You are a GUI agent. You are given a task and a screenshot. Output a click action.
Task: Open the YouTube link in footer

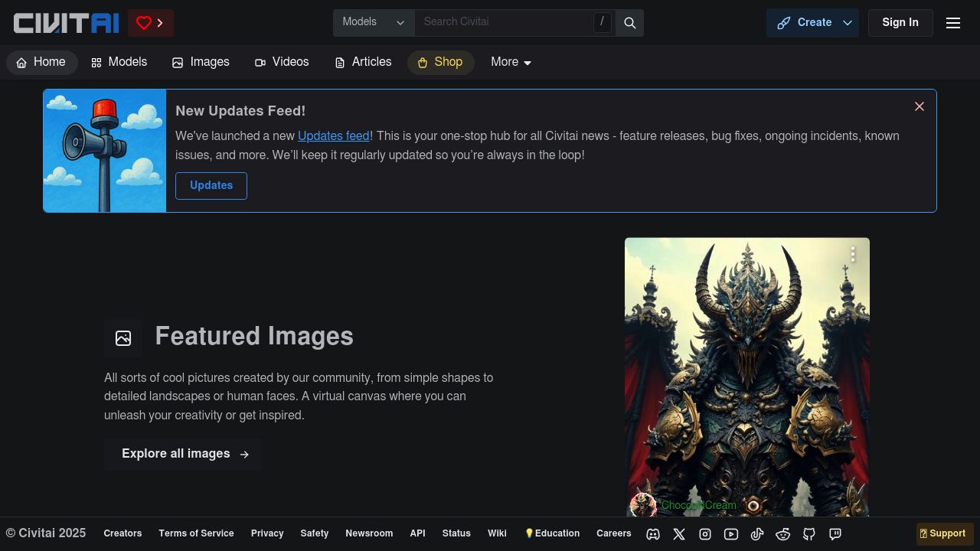pos(731,534)
